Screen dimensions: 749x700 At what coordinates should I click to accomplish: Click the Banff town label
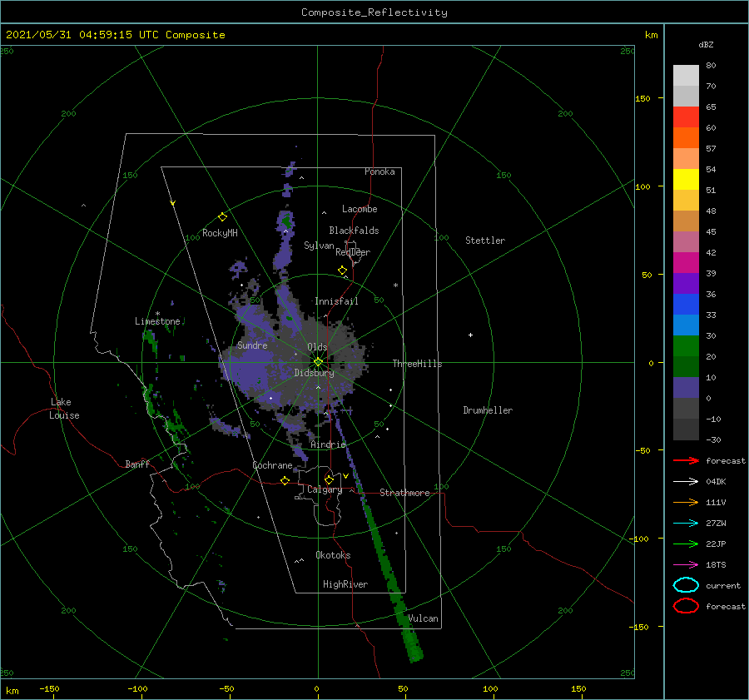[137, 464]
